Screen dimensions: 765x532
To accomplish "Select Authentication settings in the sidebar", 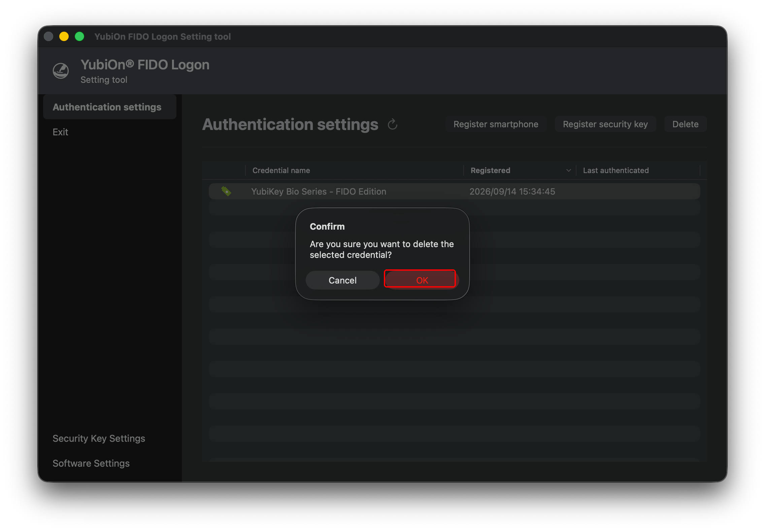I will click(x=110, y=107).
